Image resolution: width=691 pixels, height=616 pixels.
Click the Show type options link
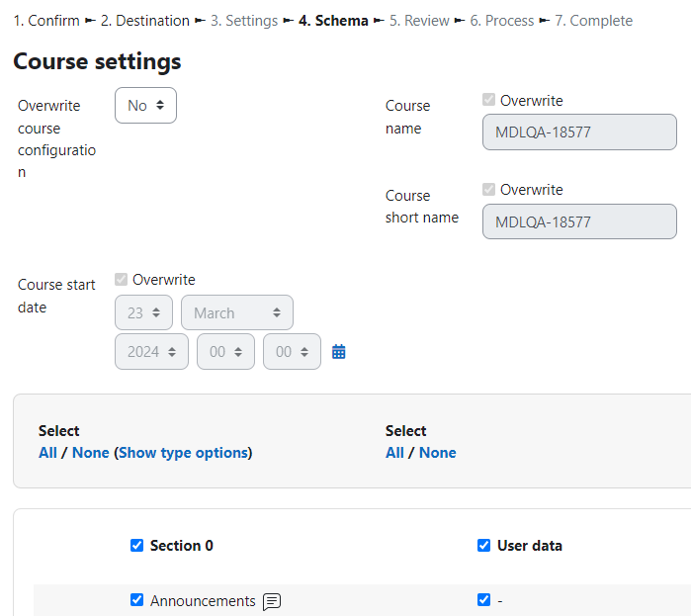(x=183, y=453)
